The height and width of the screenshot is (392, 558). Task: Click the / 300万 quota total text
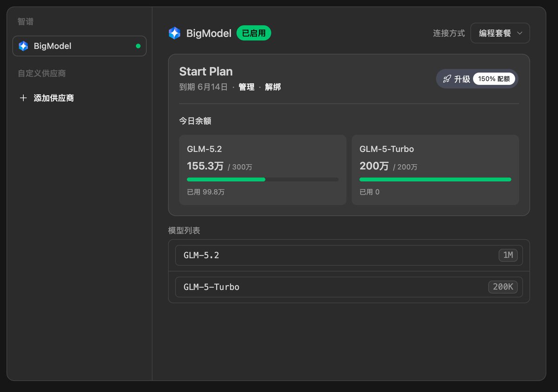coord(240,167)
